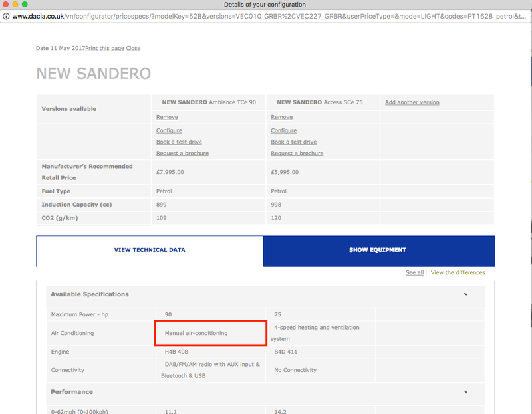
Task: Switch to the View Technical Data tab
Action: click(x=150, y=251)
